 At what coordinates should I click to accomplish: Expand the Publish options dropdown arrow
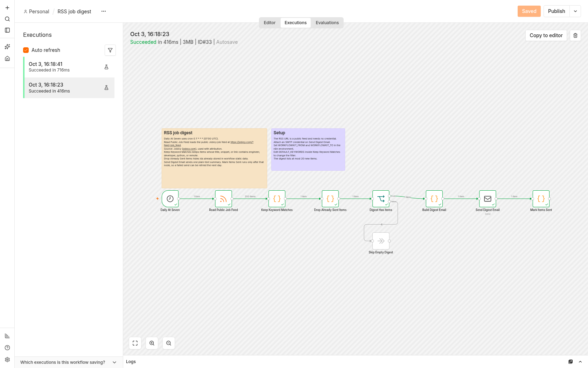coord(575,11)
